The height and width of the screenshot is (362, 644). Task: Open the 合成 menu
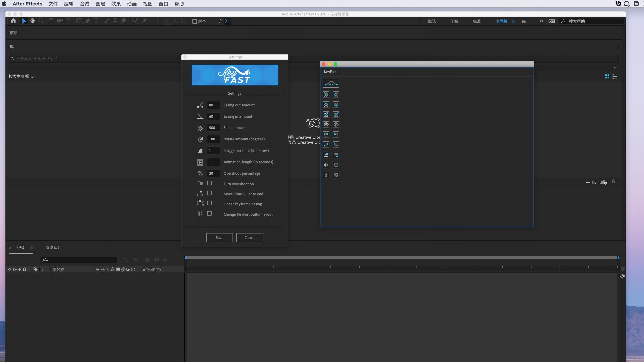click(85, 4)
